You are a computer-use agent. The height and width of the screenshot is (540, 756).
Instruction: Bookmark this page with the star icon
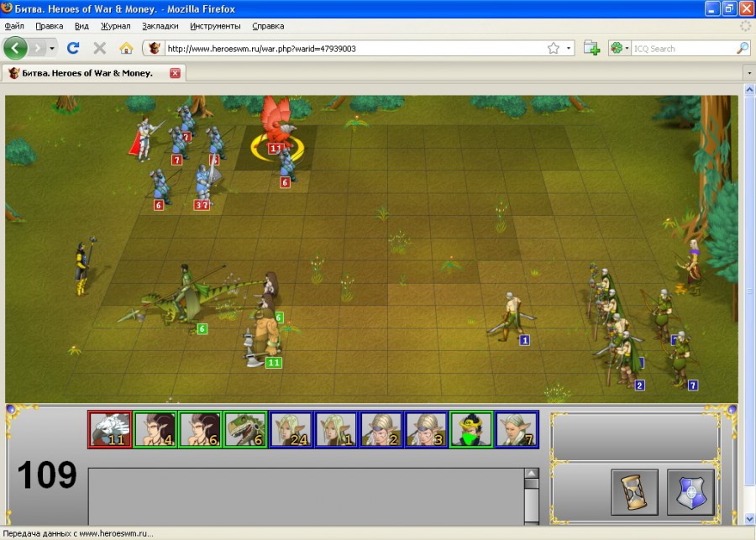[x=554, y=48]
